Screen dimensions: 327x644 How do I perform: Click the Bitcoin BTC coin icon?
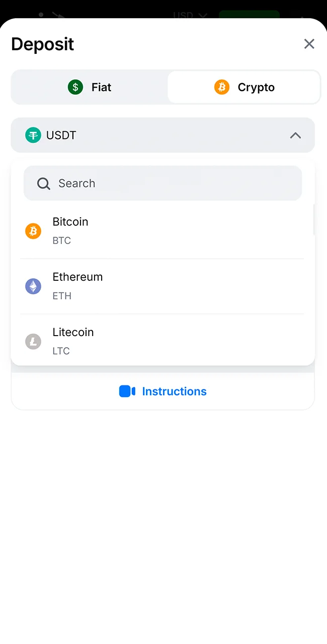coord(33,230)
